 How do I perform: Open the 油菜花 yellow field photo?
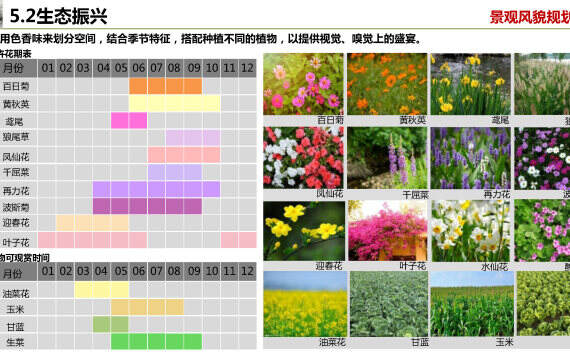(x=305, y=304)
